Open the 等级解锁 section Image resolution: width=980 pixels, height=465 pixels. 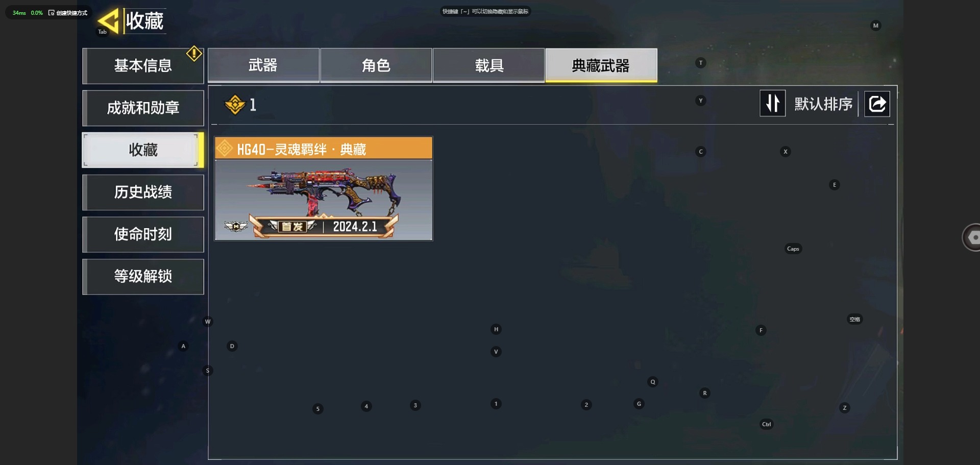click(x=143, y=277)
